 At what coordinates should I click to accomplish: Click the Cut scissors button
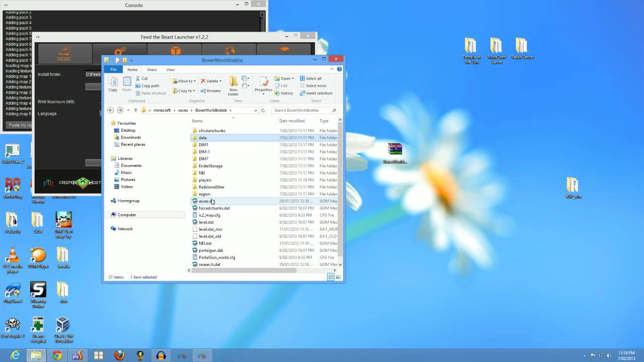[141, 78]
